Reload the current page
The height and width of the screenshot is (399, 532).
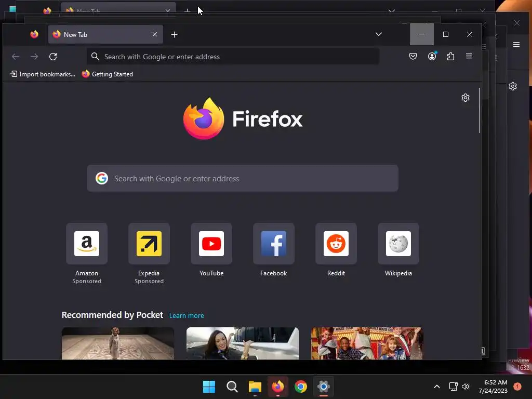point(53,56)
